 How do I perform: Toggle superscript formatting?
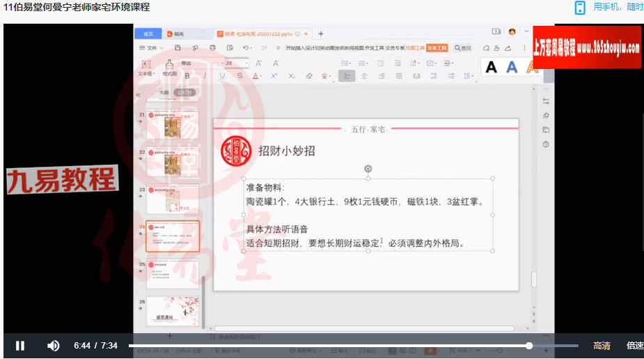coord(274,76)
